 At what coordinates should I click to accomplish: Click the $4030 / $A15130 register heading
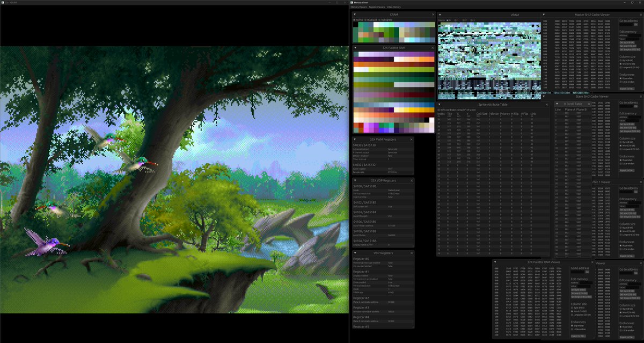(364, 145)
